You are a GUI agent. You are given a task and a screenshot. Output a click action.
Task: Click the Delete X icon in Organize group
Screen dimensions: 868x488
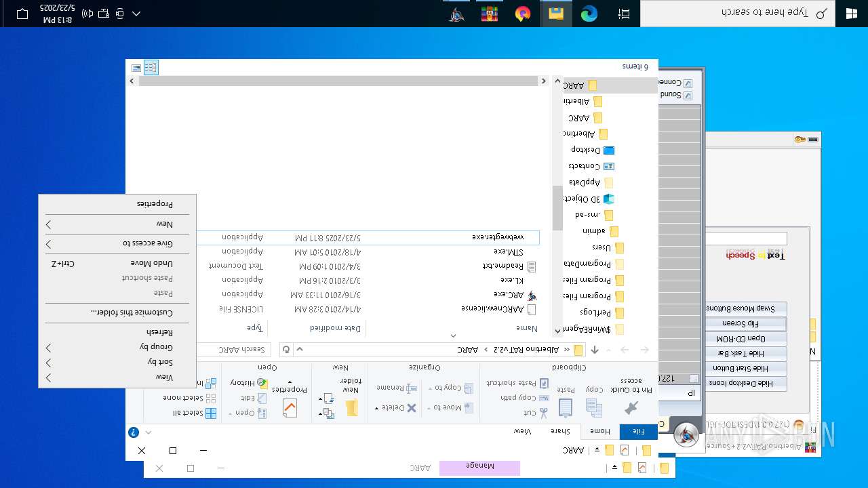411,408
